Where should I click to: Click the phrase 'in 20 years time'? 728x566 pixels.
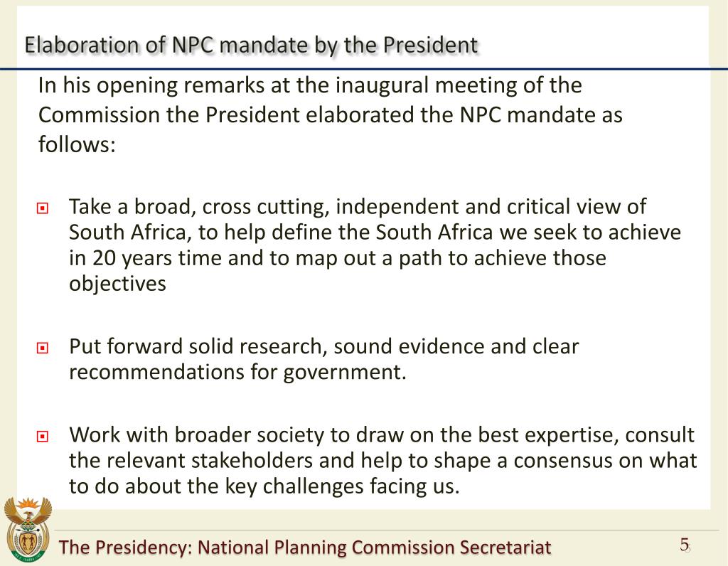point(146,258)
